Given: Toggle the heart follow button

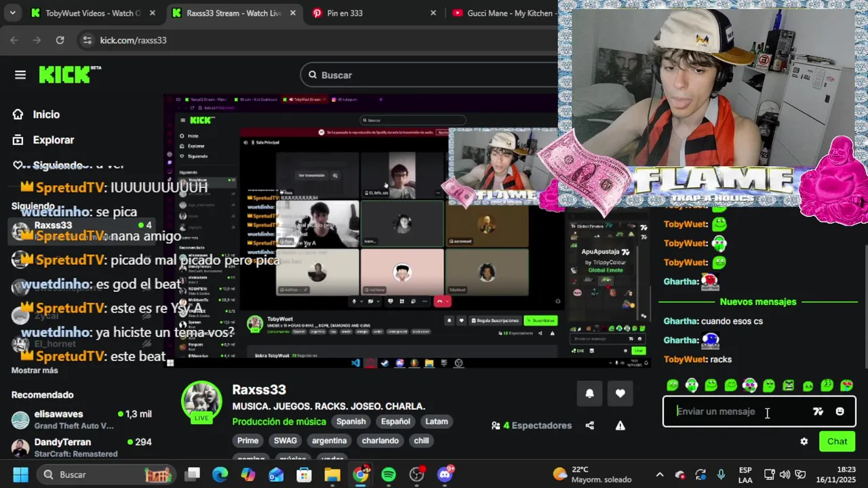Looking at the screenshot, I should [620, 393].
